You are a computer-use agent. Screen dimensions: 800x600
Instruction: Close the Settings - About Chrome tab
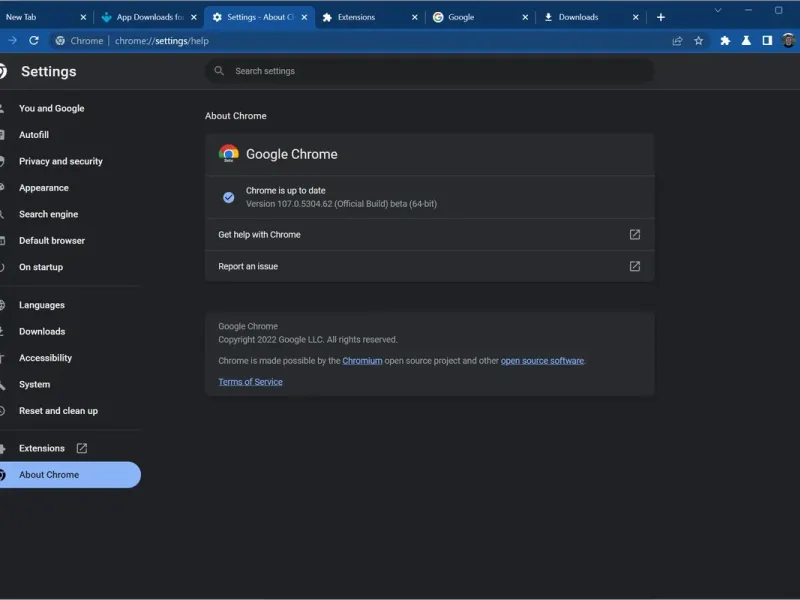click(304, 17)
